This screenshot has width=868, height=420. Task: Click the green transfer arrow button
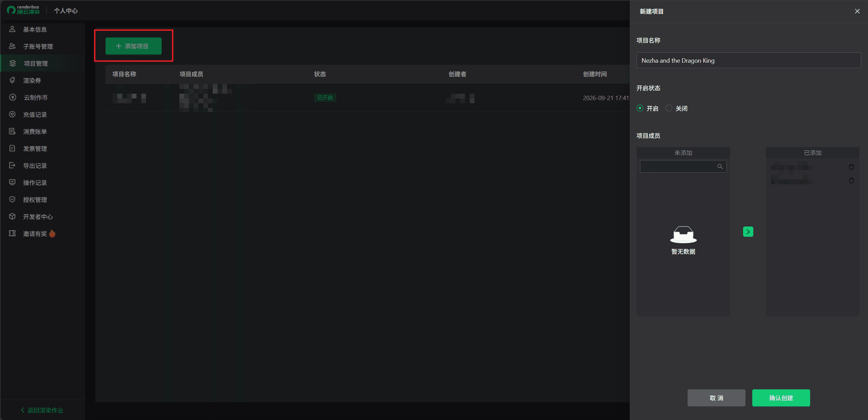tap(748, 232)
